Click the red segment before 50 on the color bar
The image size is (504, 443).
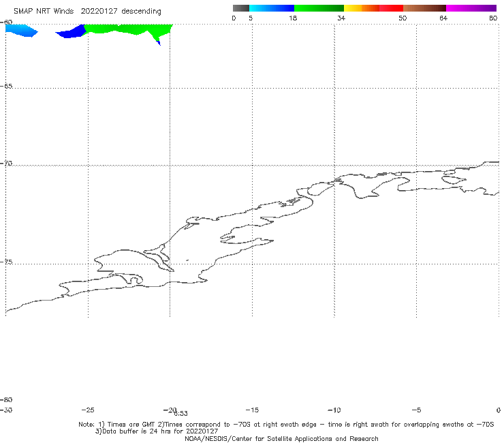pyautogui.click(x=391, y=8)
